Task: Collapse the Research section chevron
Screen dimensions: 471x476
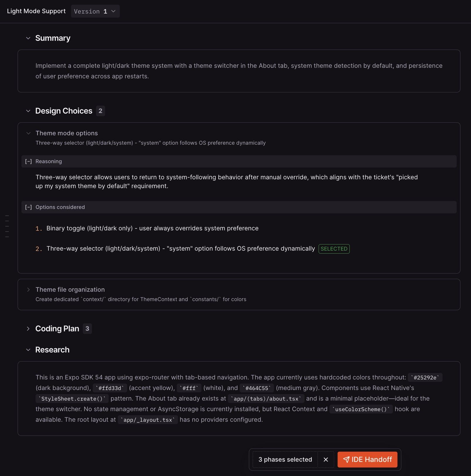Action: [28, 350]
